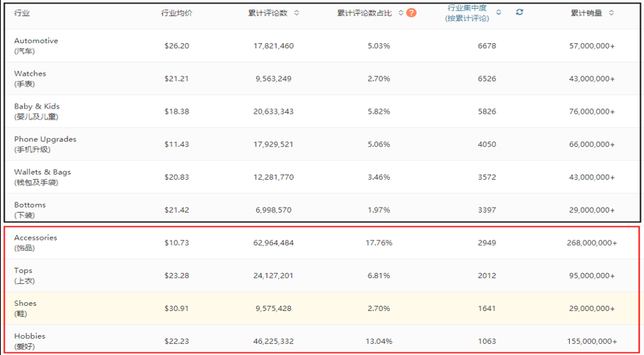644x355 pixels.
Task: Sort by 累计评论数 using its arrows
Action: pyautogui.click(x=297, y=13)
